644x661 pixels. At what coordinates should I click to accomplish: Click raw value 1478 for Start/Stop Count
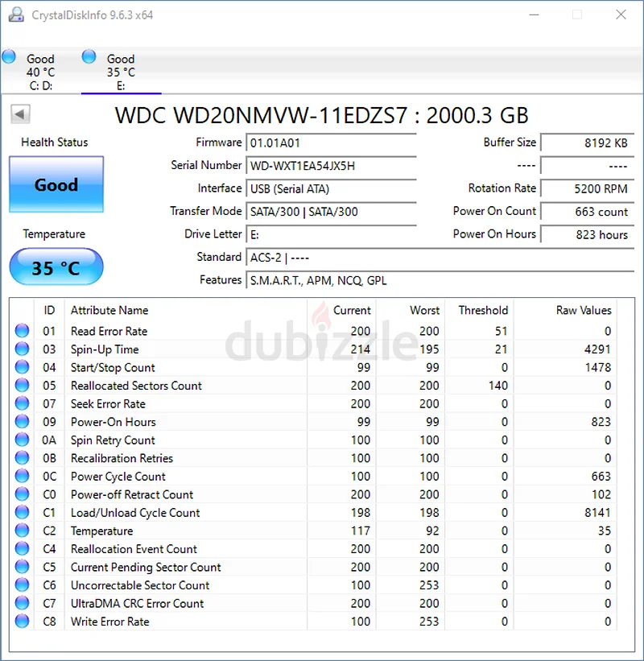(x=597, y=368)
